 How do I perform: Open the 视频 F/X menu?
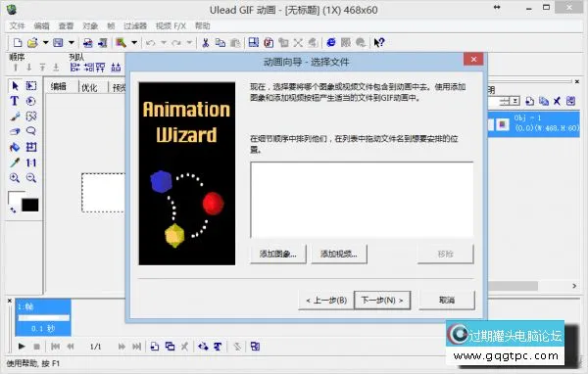171,25
